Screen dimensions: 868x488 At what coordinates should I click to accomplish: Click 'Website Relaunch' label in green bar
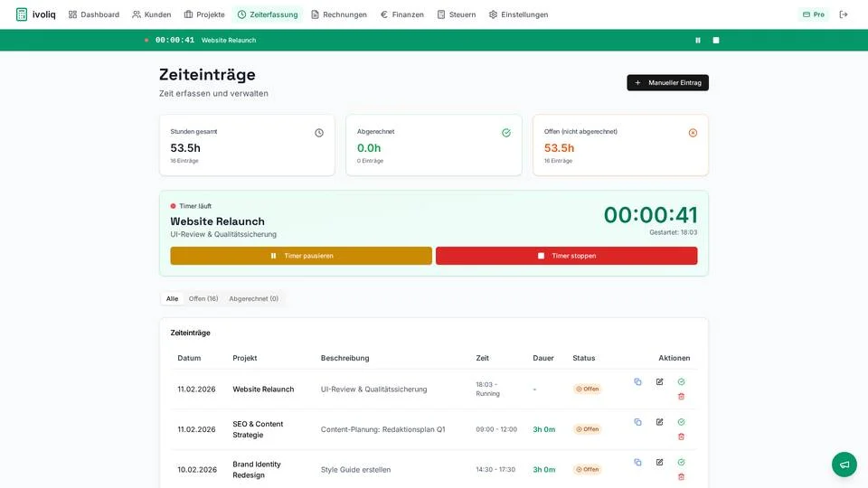click(229, 41)
